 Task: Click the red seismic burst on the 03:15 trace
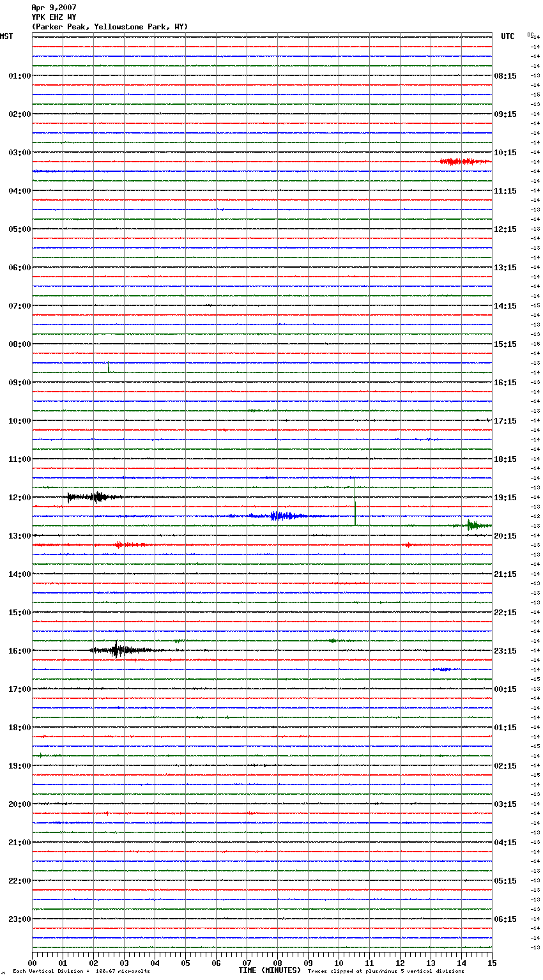(465, 162)
